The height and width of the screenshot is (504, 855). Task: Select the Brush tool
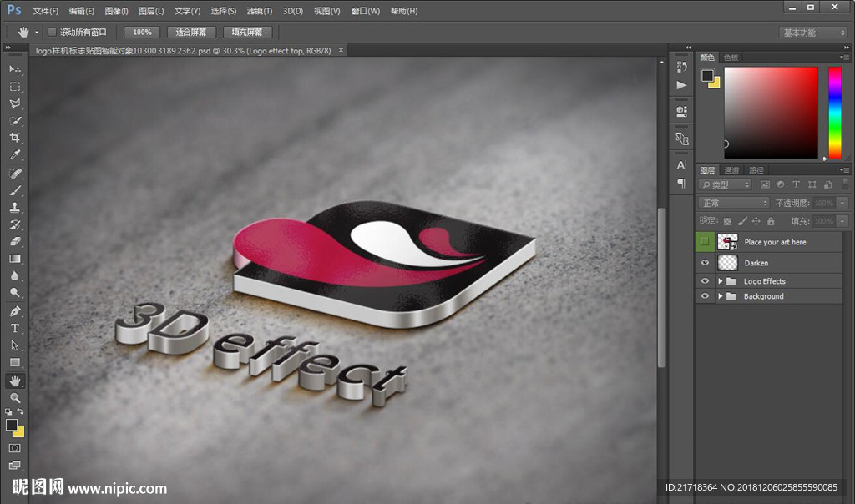[15, 191]
